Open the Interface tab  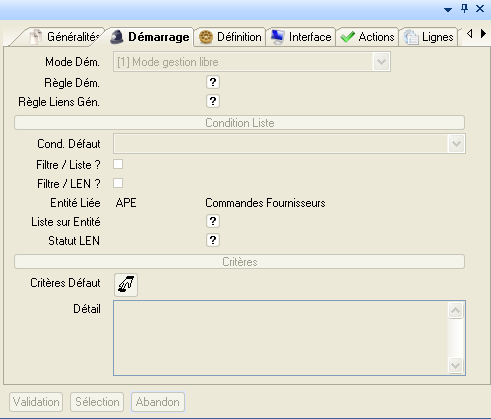(301, 37)
